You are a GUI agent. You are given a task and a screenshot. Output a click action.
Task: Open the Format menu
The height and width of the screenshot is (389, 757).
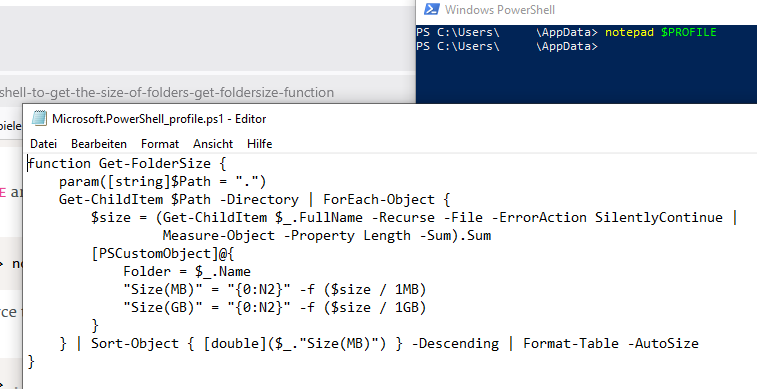(x=160, y=144)
